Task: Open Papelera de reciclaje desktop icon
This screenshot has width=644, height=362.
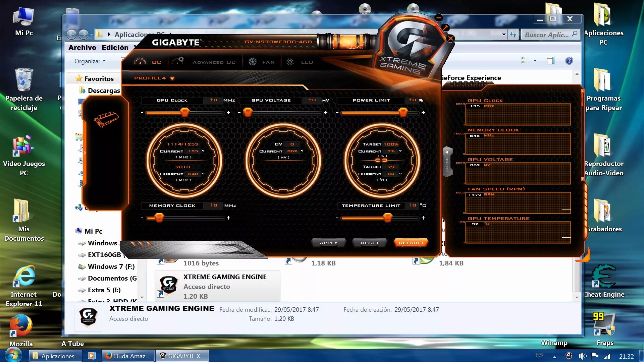Action: point(24,89)
